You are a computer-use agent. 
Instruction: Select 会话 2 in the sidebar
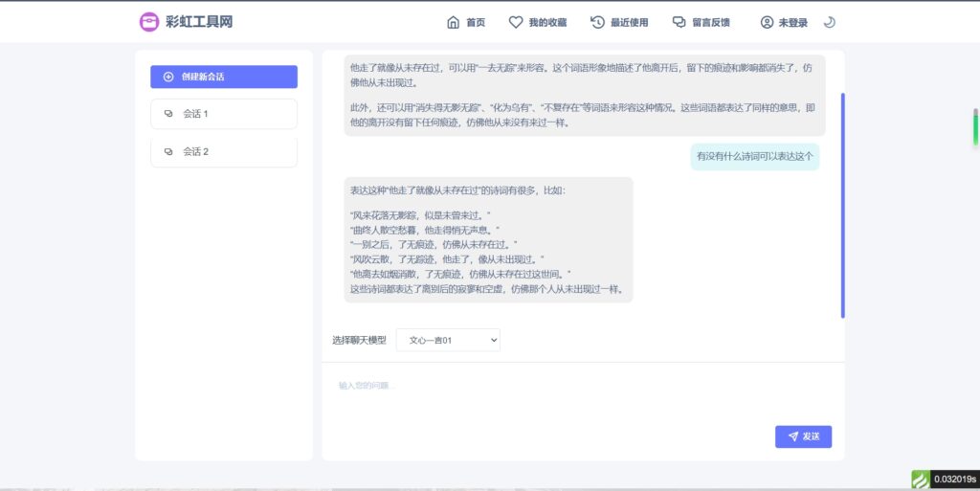(x=224, y=152)
